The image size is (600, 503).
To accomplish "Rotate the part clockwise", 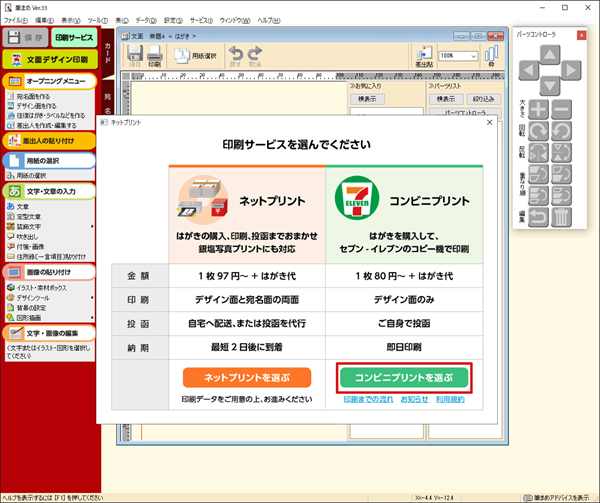I will tap(539, 131).
